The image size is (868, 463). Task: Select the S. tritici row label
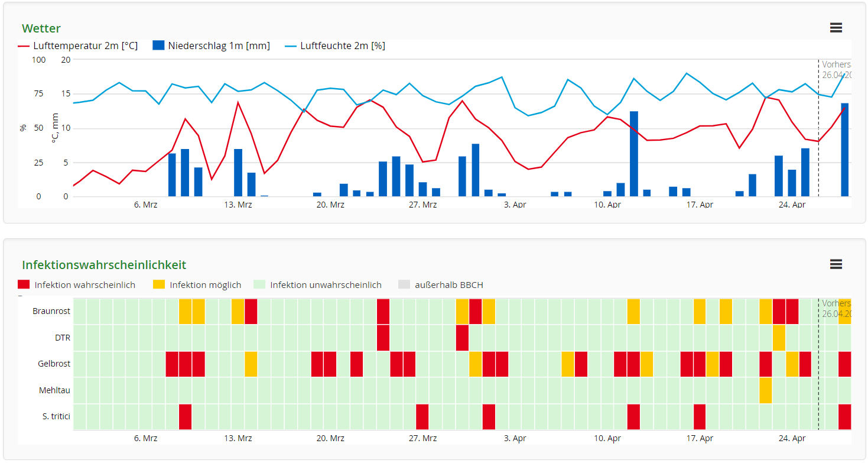coord(57,416)
